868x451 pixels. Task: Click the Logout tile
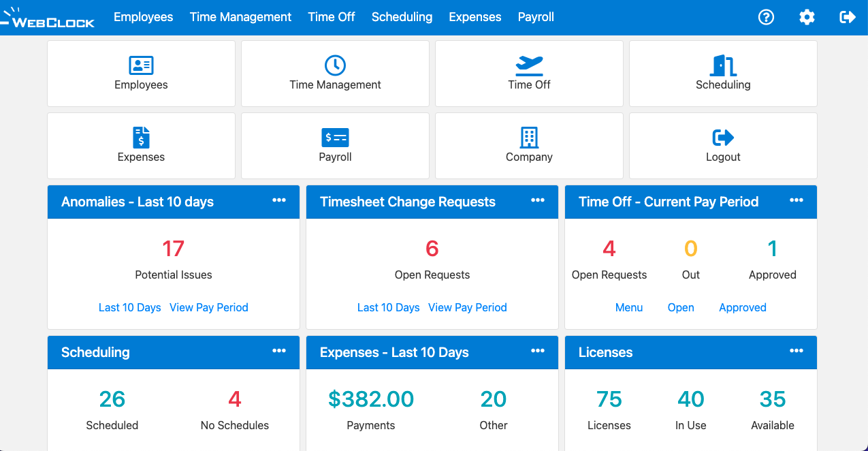click(x=723, y=144)
